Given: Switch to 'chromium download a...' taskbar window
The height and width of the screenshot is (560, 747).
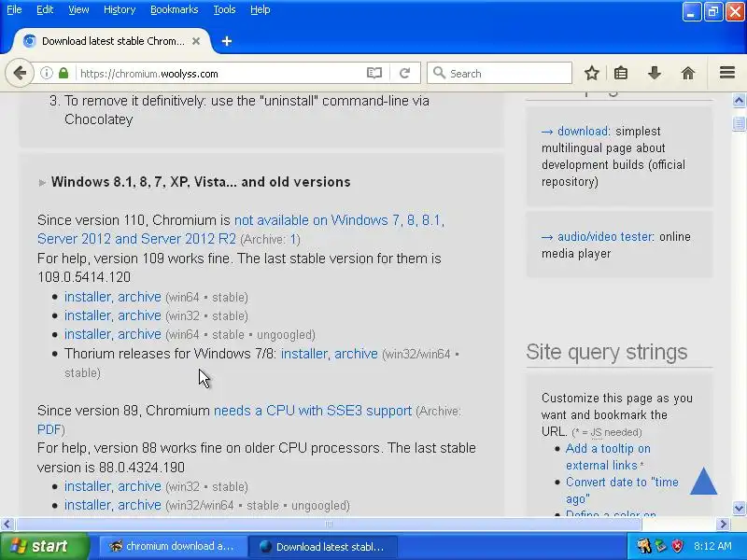Looking at the screenshot, I should point(173,546).
